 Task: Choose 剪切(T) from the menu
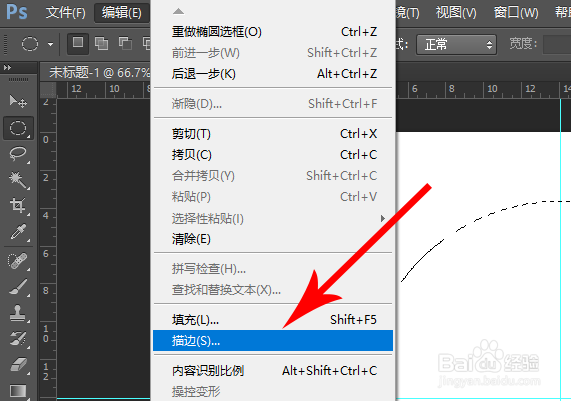(x=273, y=134)
